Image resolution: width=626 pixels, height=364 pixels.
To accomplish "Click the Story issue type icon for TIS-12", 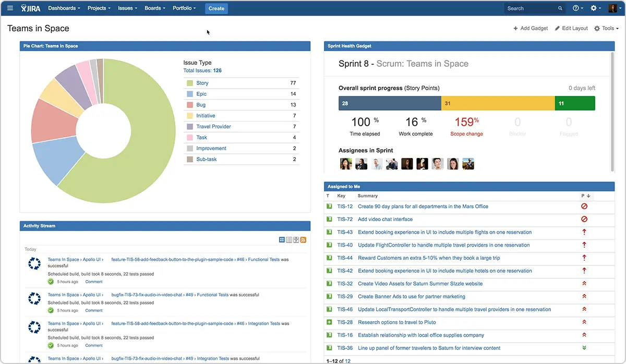I will (328, 206).
